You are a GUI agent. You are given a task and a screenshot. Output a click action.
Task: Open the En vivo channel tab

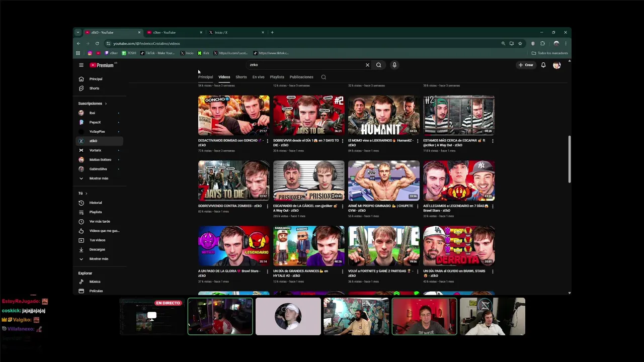(x=259, y=77)
